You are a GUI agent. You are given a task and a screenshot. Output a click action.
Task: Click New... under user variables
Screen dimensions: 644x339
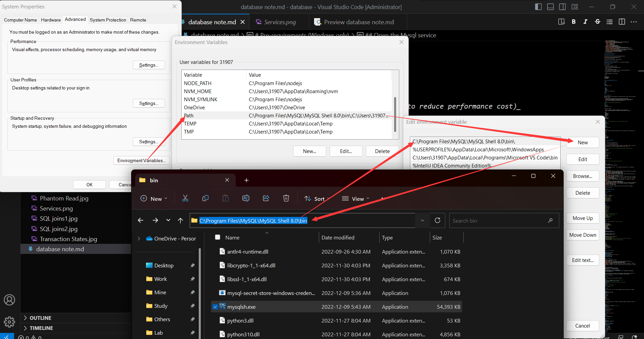(309, 151)
